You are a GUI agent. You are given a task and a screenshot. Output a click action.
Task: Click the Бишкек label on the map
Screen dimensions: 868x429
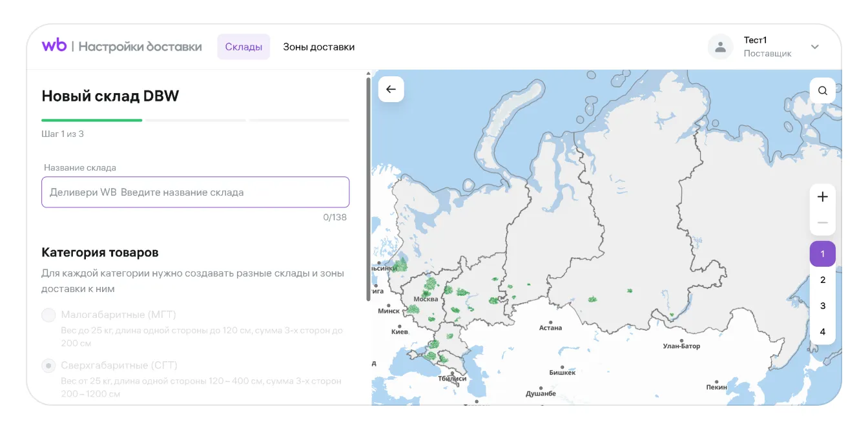[x=562, y=372]
